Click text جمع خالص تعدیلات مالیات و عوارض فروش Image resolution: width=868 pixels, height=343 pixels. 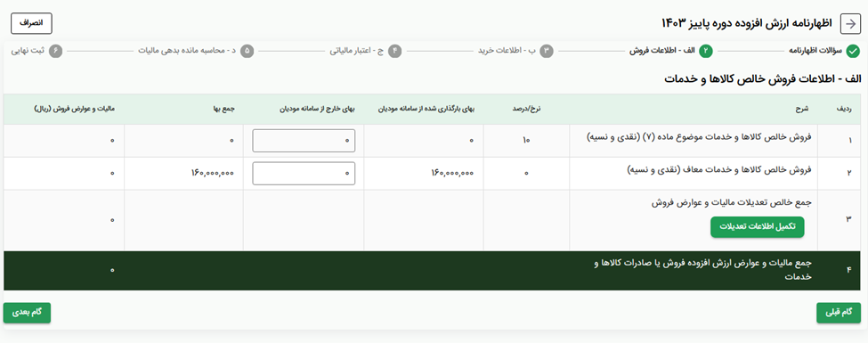click(730, 203)
